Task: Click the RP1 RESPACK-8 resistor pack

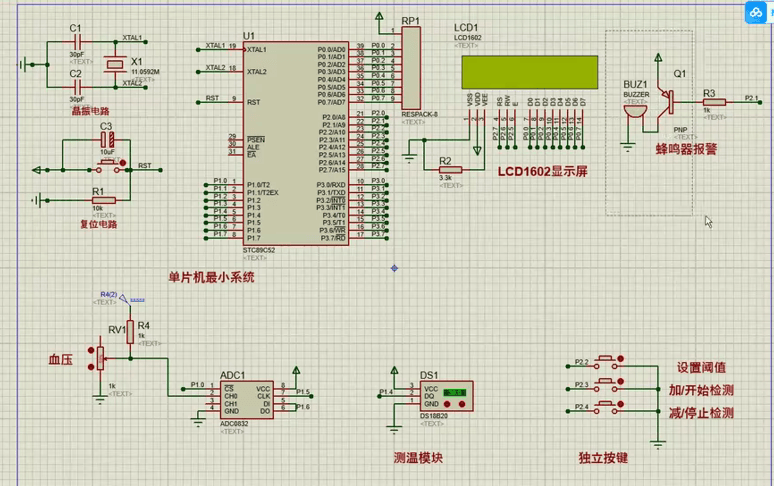Action: (x=411, y=69)
